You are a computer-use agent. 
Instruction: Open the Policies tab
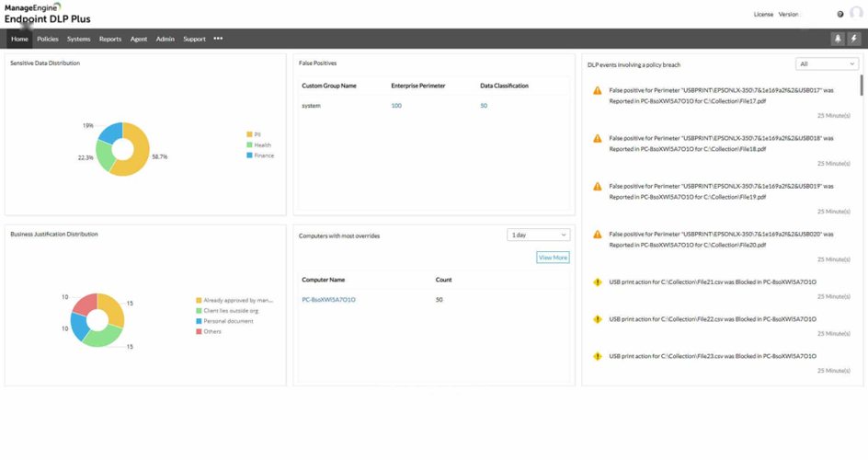pos(48,39)
